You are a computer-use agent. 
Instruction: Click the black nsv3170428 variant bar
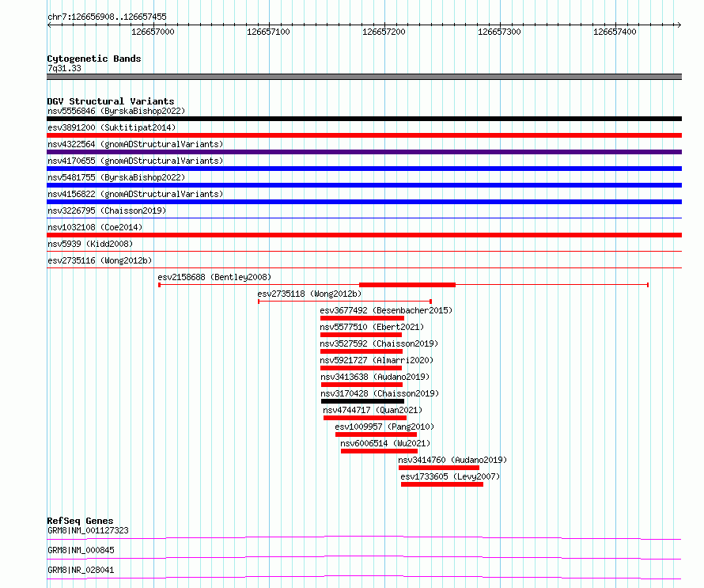click(x=363, y=401)
